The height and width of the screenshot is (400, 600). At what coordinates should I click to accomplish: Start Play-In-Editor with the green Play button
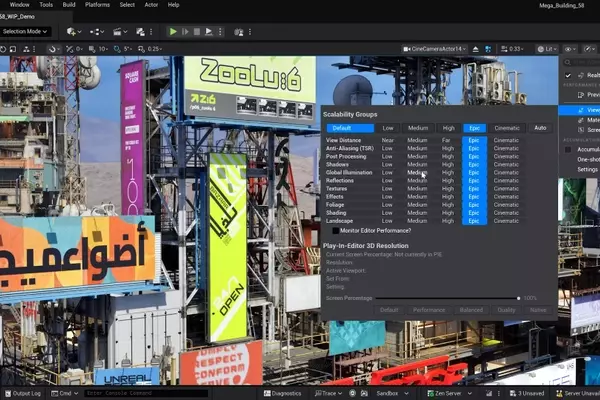pyautogui.click(x=173, y=32)
